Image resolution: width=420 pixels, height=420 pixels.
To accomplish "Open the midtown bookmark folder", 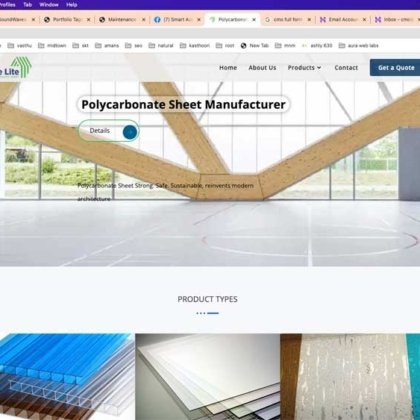I will 52,46.
